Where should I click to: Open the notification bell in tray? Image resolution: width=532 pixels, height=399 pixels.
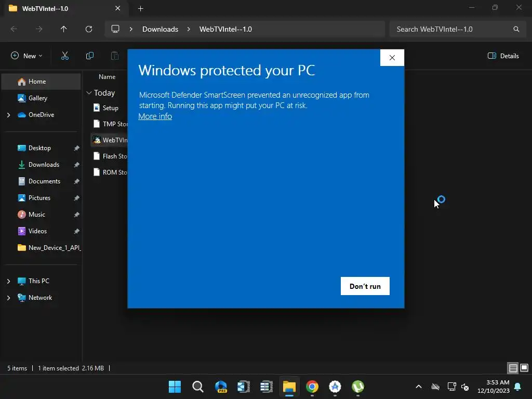pyautogui.click(x=518, y=387)
